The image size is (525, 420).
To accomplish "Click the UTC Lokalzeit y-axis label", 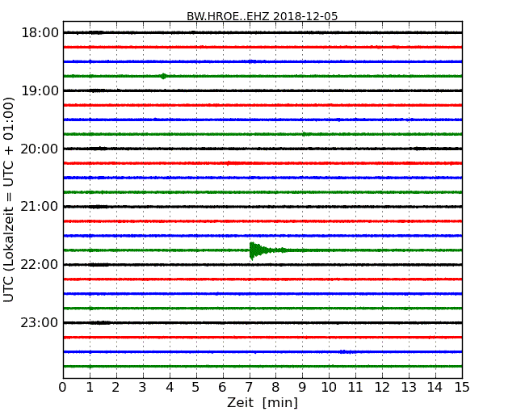I will coord(9,199).
